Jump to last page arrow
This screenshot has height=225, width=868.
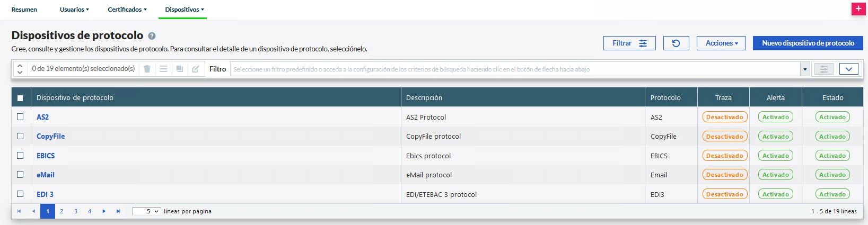click(x=118, y=211)
